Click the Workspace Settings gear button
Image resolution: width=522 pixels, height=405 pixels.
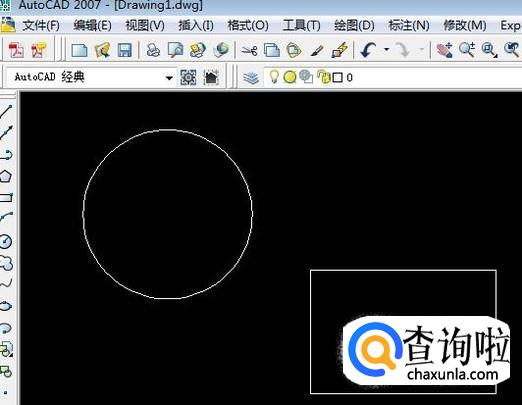tap(188, 78)
